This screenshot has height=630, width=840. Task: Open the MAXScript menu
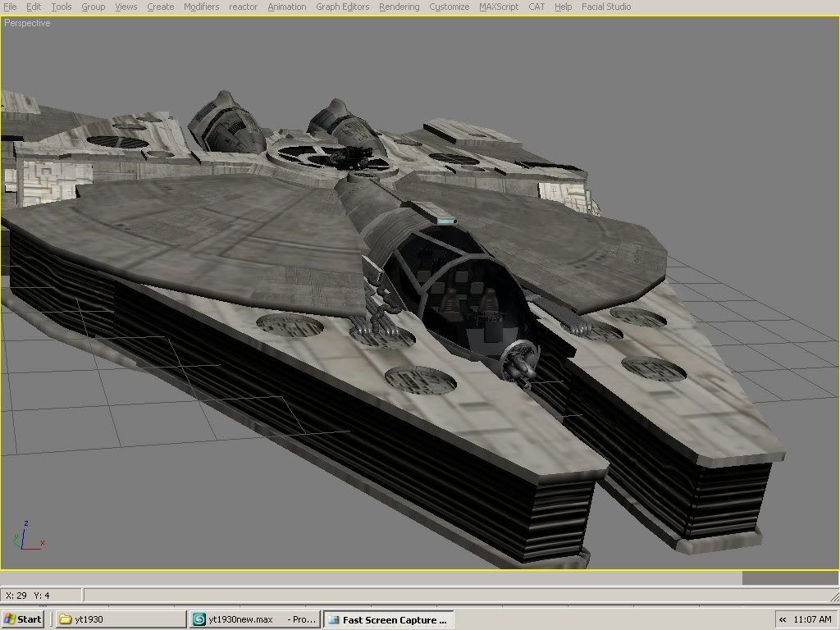tap(499, 7)
